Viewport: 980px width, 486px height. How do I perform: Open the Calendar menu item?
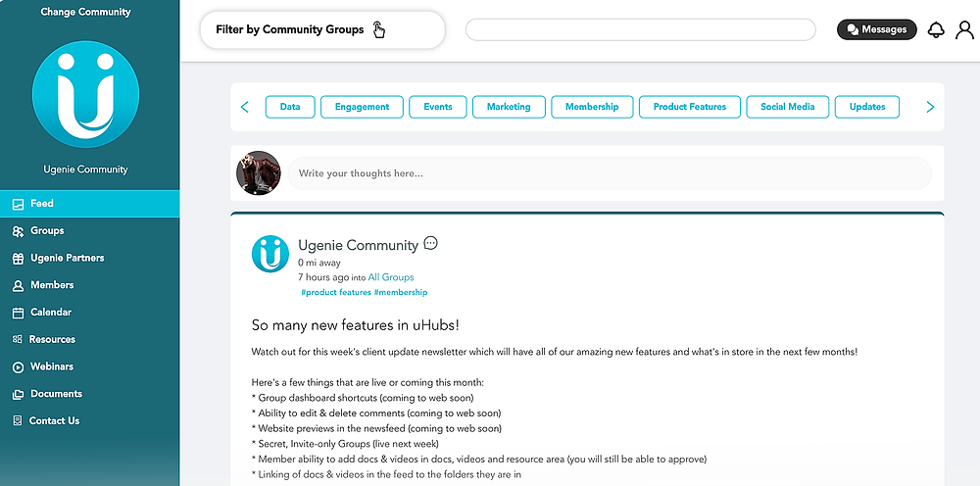(x=89, y=313)
